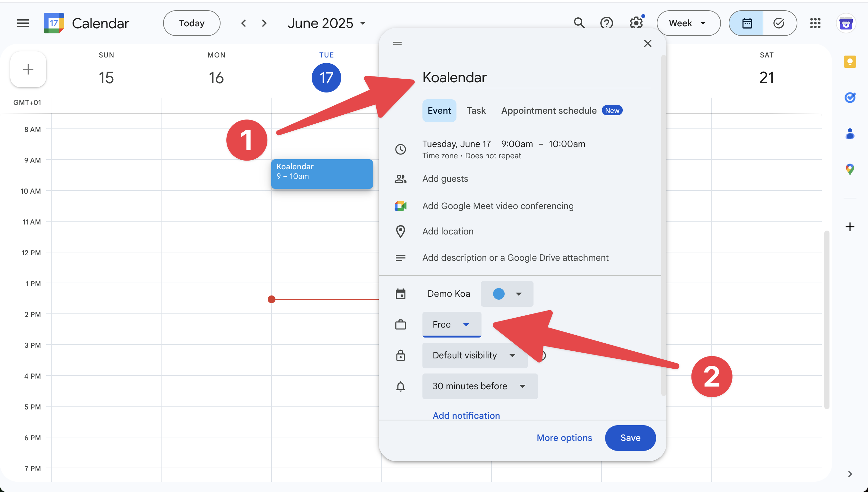Open the June 2025 month picker
Image resolution: width=868 pixels, height=492 pixels.
coord(326,23)
